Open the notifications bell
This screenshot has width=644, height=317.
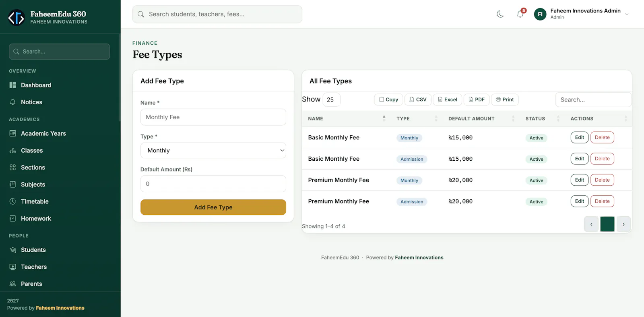[520, 14]
